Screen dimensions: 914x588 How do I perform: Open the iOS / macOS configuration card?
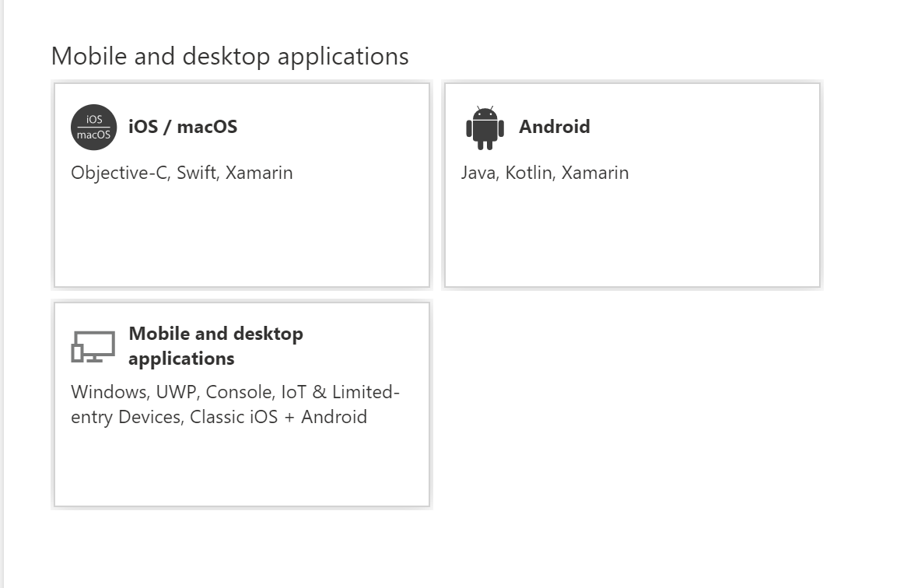[240, 184]
